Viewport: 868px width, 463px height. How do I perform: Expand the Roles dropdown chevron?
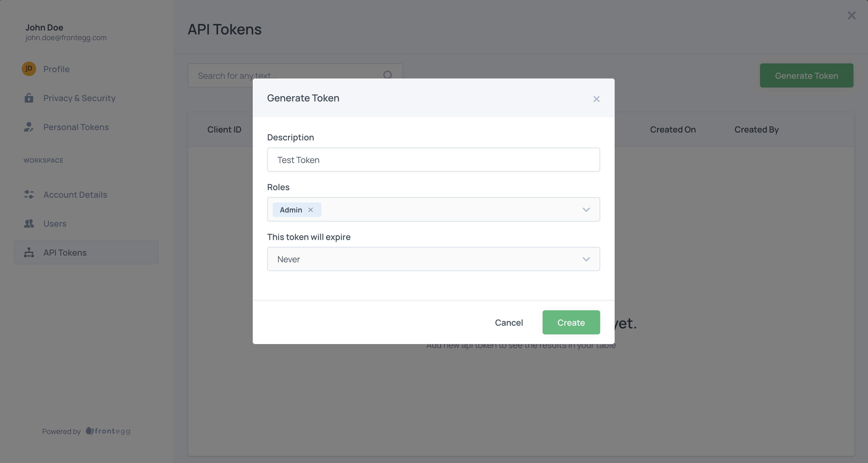point(586,210)
